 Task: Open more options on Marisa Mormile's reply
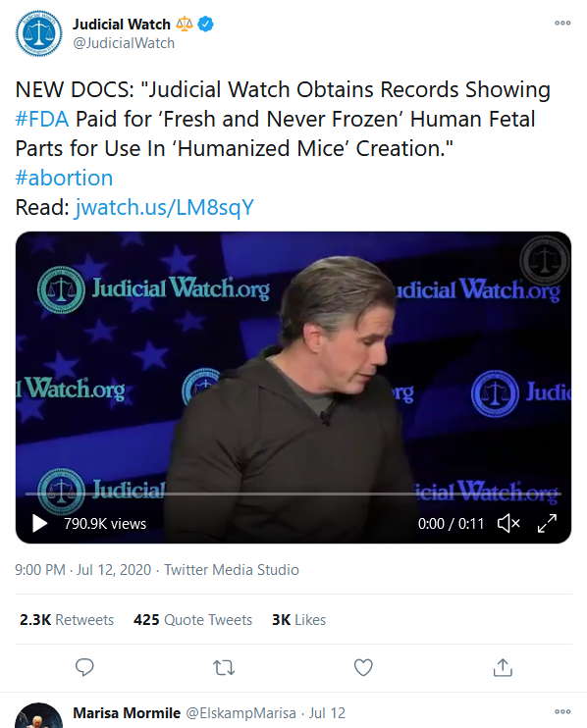tap(562, 711)
